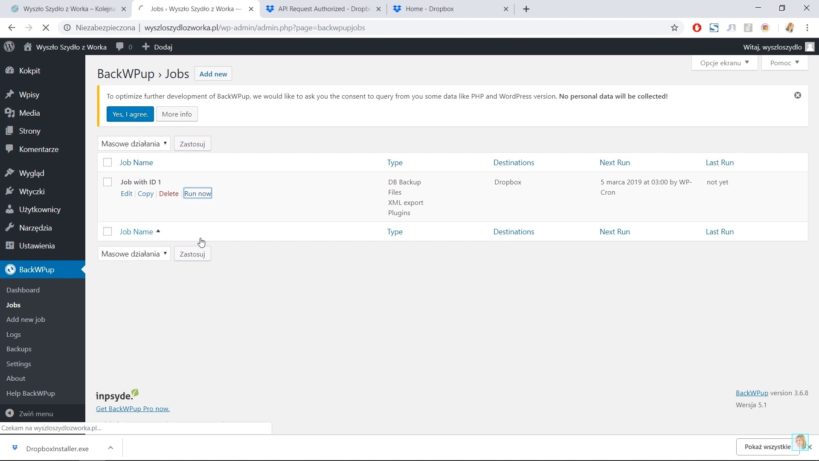819x461 pixels.
Task: Sort by Job Name header column
Action: pos(136,162)
